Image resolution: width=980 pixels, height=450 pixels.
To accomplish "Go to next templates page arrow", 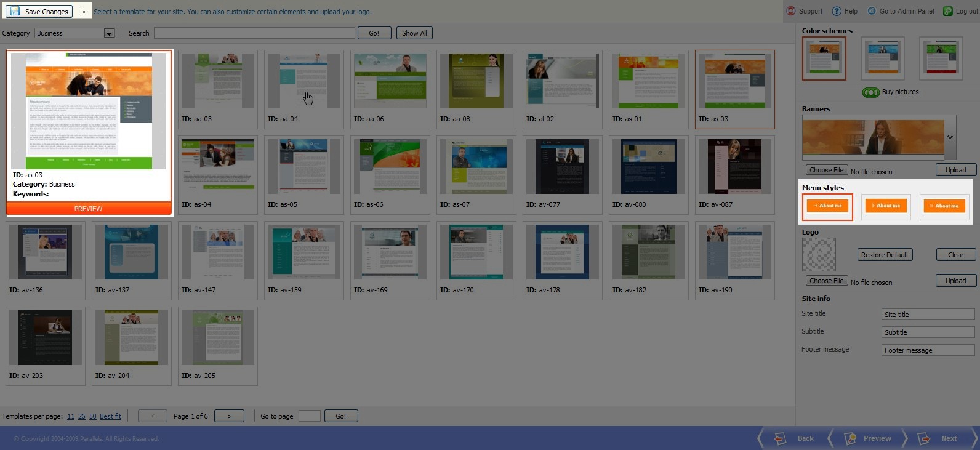I will coord(229,416).
